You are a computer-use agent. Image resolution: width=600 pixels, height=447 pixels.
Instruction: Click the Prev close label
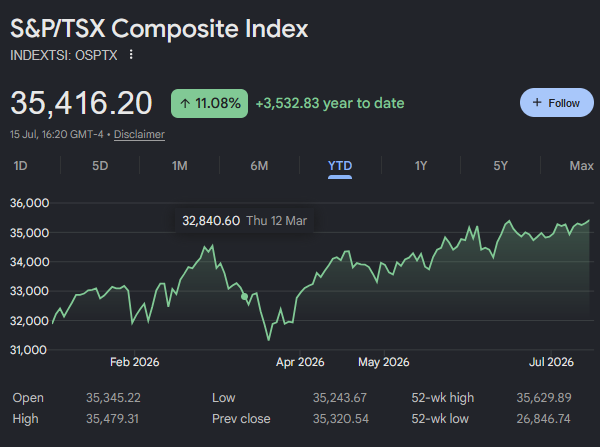(241, 419)
